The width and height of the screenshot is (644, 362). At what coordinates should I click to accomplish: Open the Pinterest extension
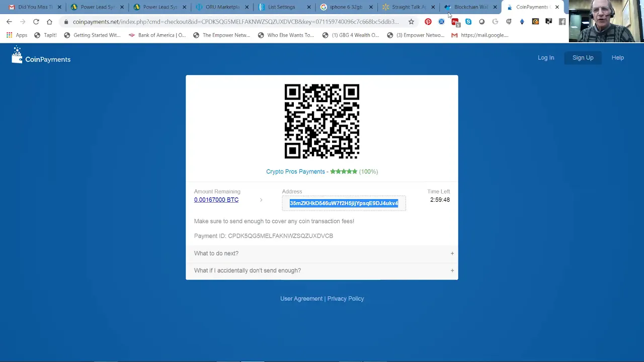tap(428, 22)
